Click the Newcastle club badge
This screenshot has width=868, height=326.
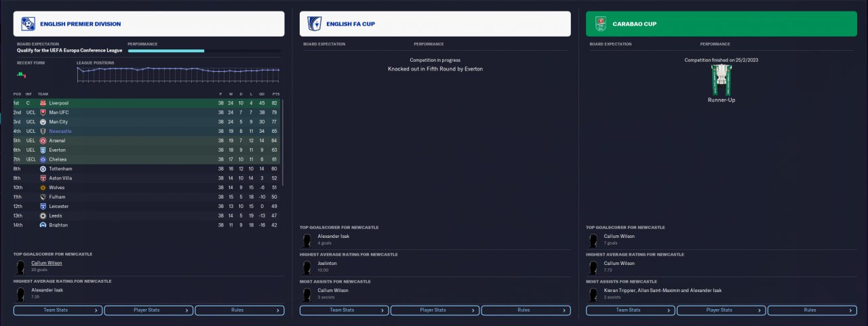point(43,131)
